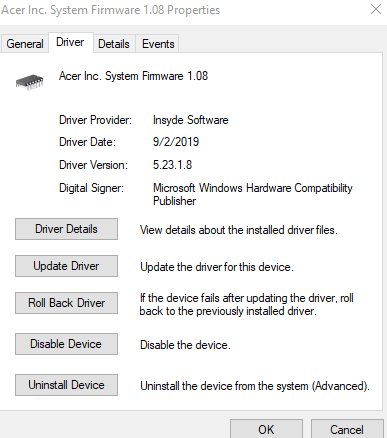The height and width of the screenshot is (438, 387).
Task: Click the 'View details about the installed driver files' text
Action: point(239,230)
